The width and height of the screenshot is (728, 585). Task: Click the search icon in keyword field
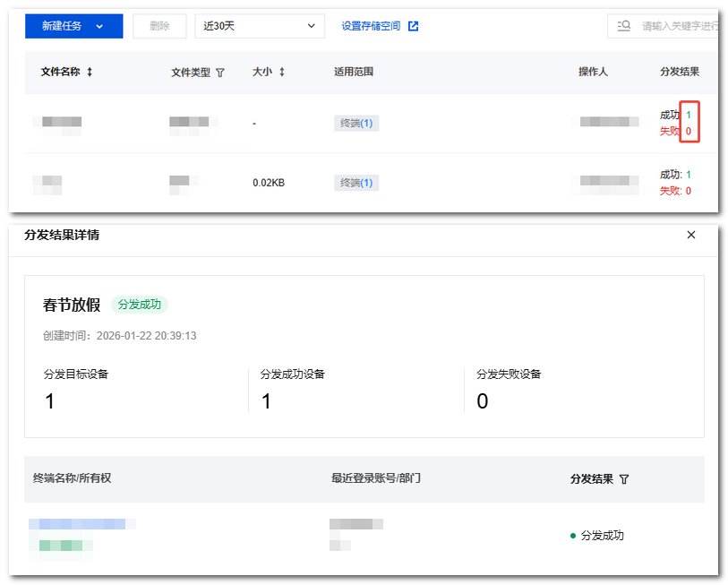(x=625, y=26)
